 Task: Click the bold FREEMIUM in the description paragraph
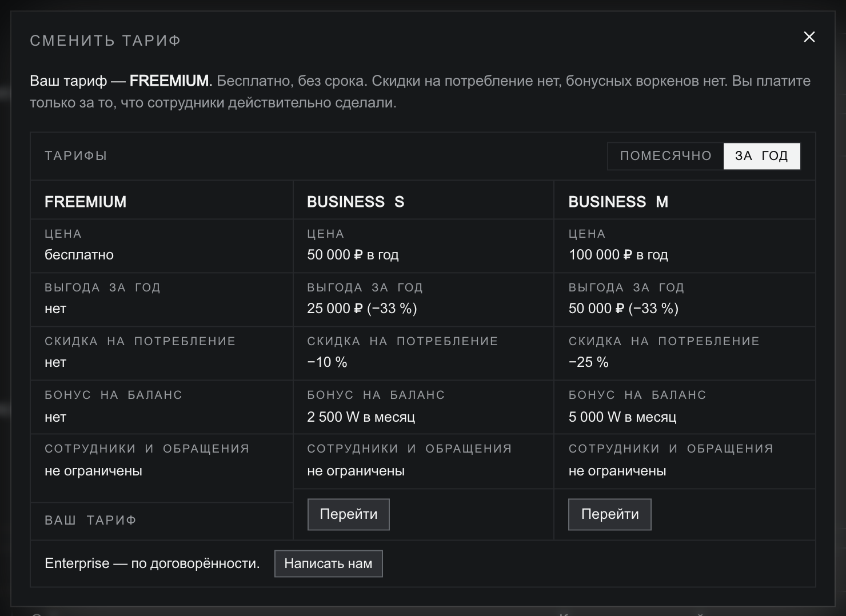tap(169, 81)
